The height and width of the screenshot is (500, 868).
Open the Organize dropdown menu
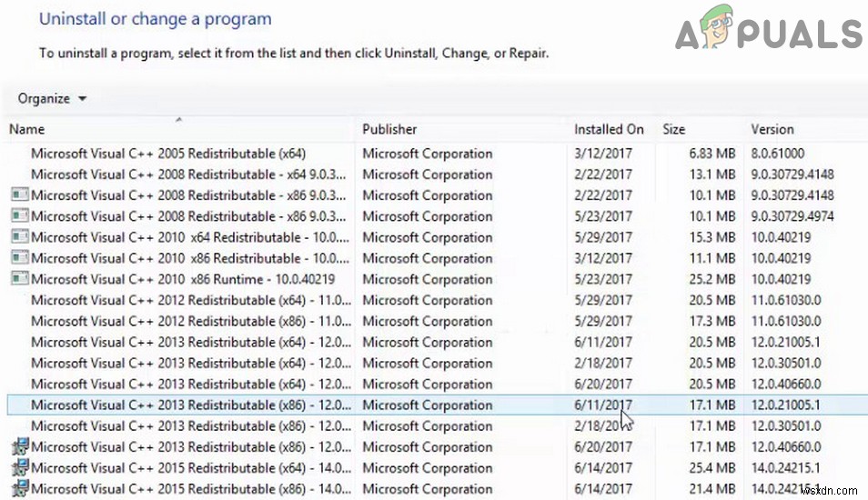(x=53, y=98)
